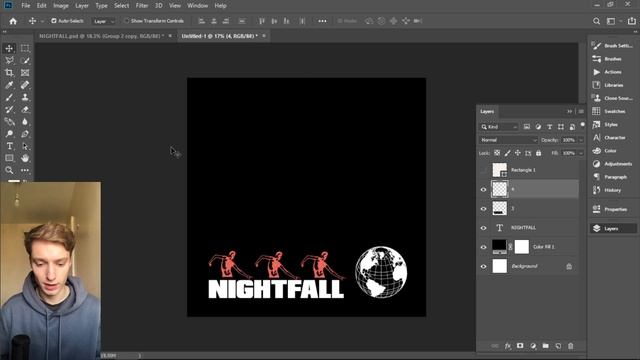
Task: Open Auto-Select Layer dropdown
Action: [x=103, y=21]
